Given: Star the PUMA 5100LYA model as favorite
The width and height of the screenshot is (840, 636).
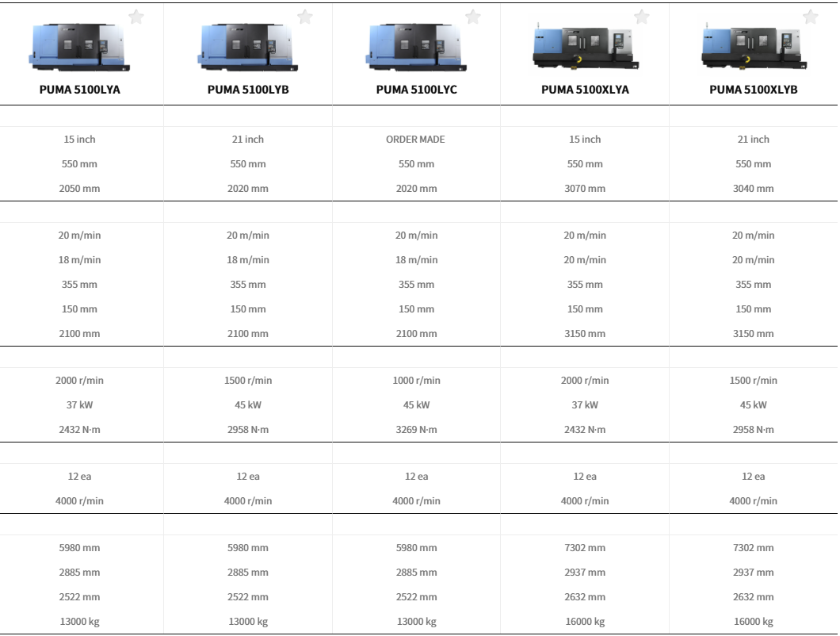Looking at the screenshot, I should [x=136, y=17].
